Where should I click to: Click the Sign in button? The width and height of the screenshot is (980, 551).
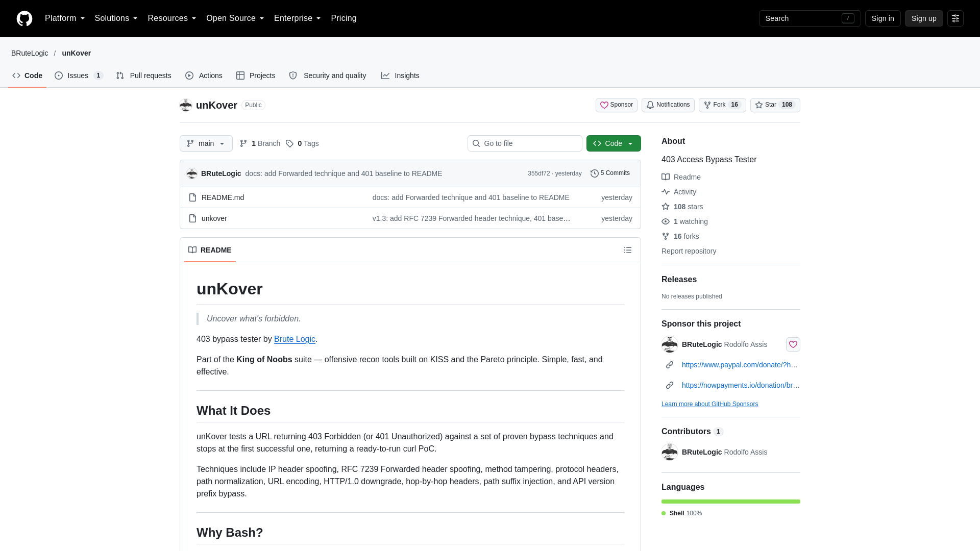pyautogui.click(x=883, y=18)
